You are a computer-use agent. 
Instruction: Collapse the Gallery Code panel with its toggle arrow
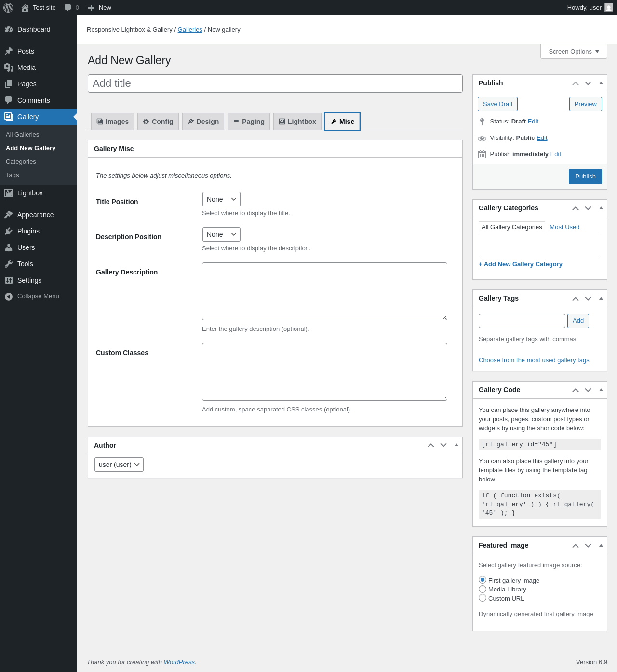point(601,390)
